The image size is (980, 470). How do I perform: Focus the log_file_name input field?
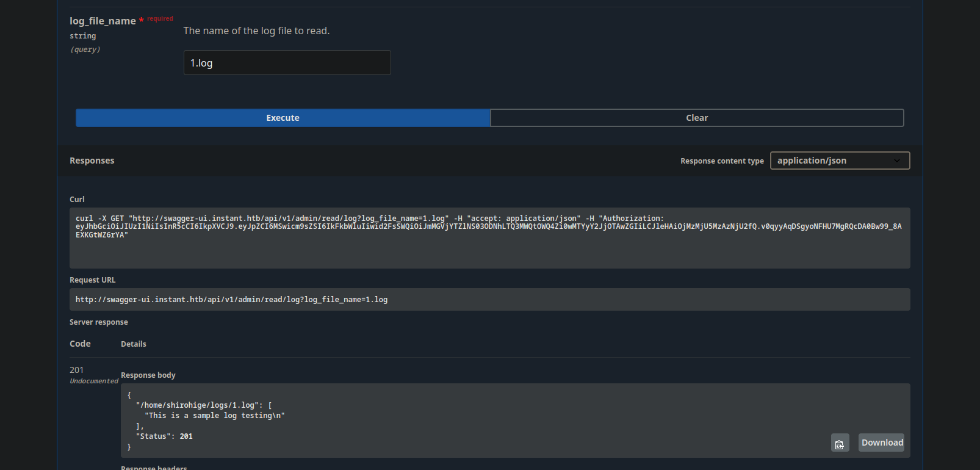point(287,63)
